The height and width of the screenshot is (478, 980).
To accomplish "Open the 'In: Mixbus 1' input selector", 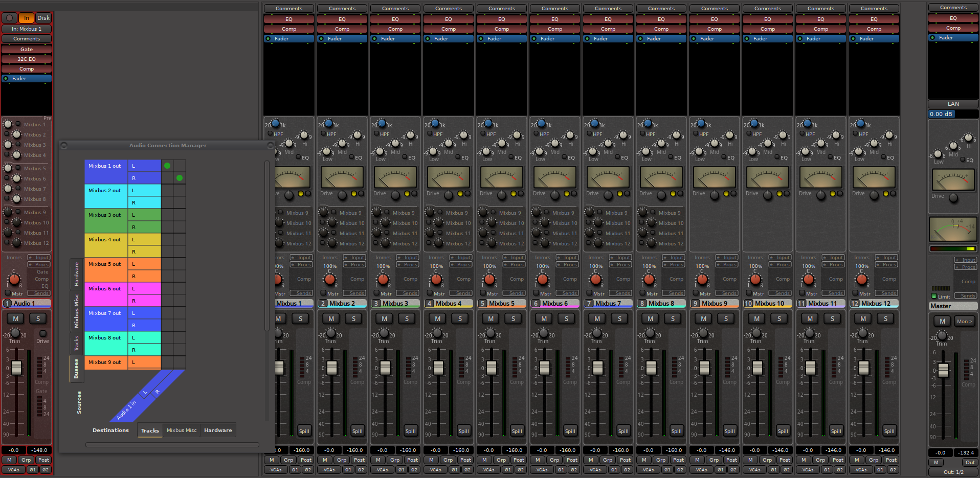I will point(27,29).
